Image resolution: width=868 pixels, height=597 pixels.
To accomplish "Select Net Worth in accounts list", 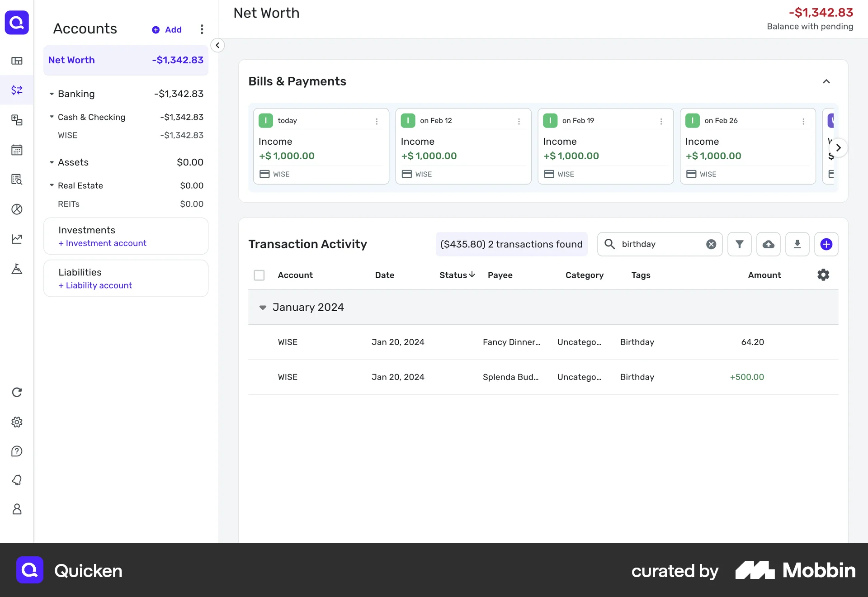I will click(x=126, y=60).
